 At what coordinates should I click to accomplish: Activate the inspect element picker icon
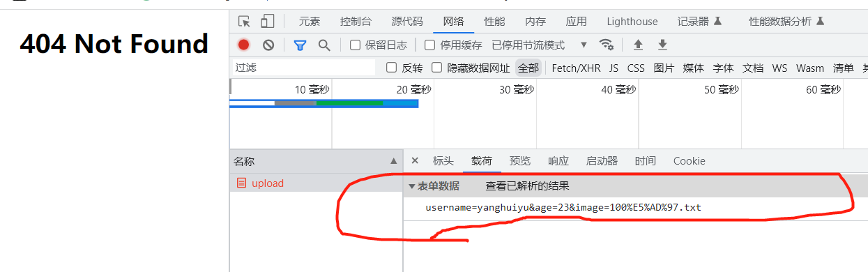pyautogui.click(x=244, y=21)
